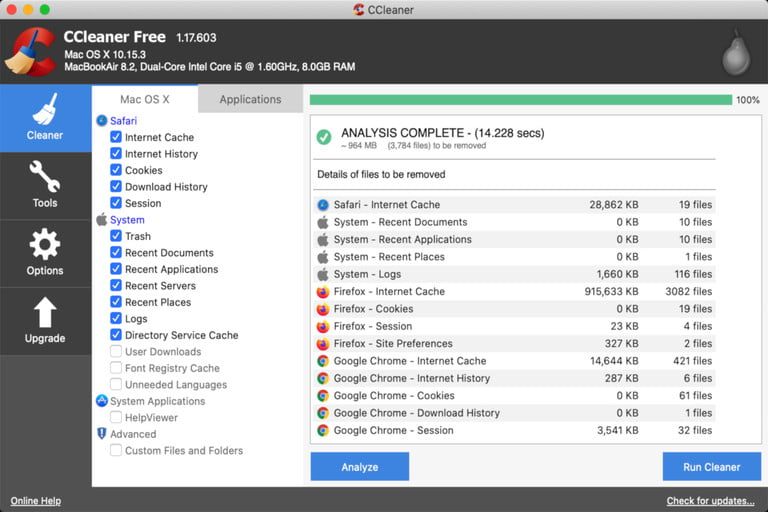This screenshot has height=512, width=768.
Task: Open Options via the gear icon
Action: tap(45, 245)
